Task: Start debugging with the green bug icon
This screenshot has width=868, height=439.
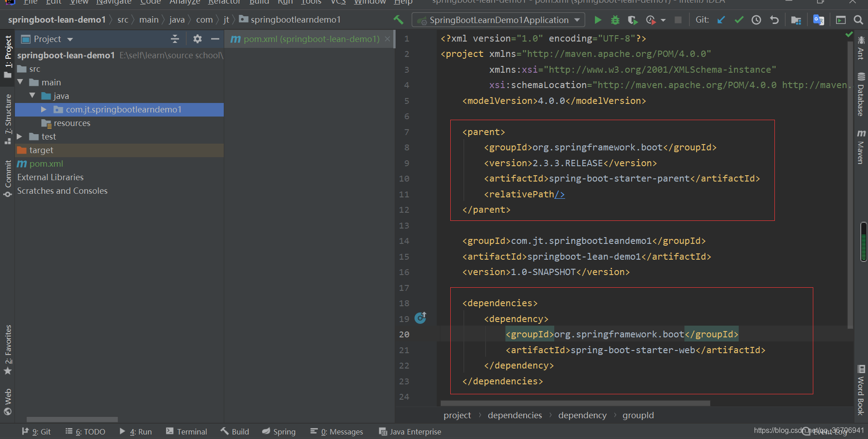Action: pos(615,20)
